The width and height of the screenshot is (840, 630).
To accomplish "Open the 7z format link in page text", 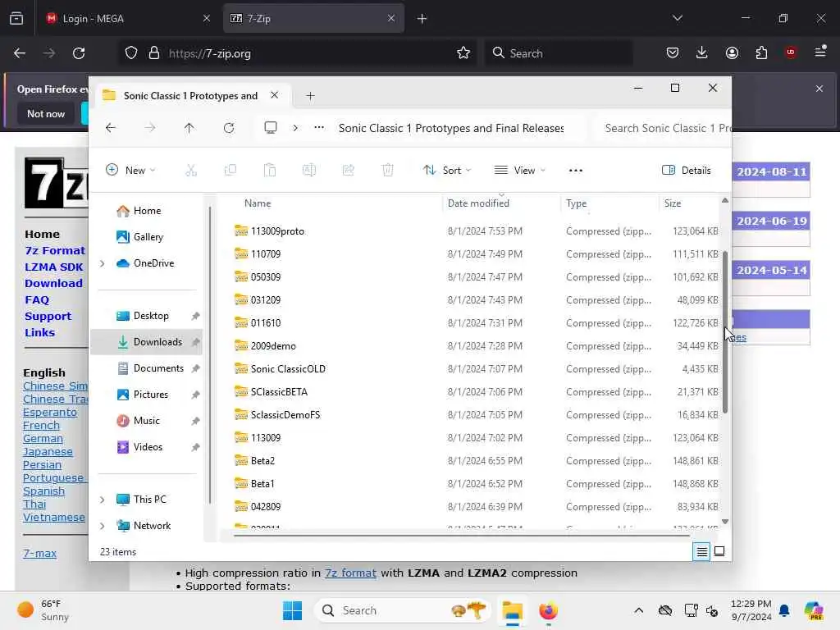I will pos(350,573).
